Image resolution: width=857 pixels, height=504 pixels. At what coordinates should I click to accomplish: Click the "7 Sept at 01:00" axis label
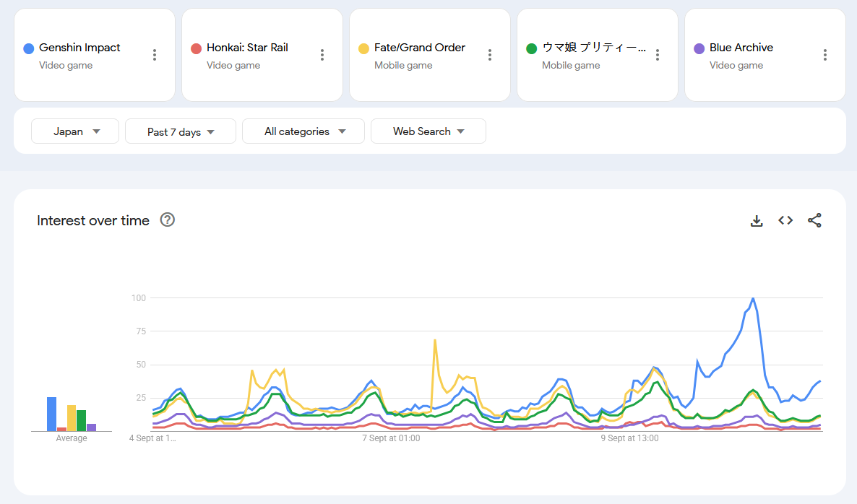click(x=391, y=438)
